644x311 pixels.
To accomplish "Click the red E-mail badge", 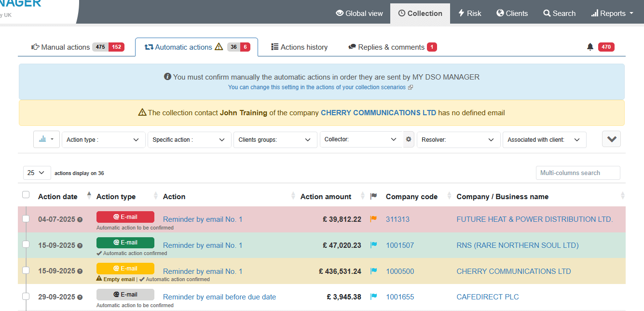I will [125, 217].
